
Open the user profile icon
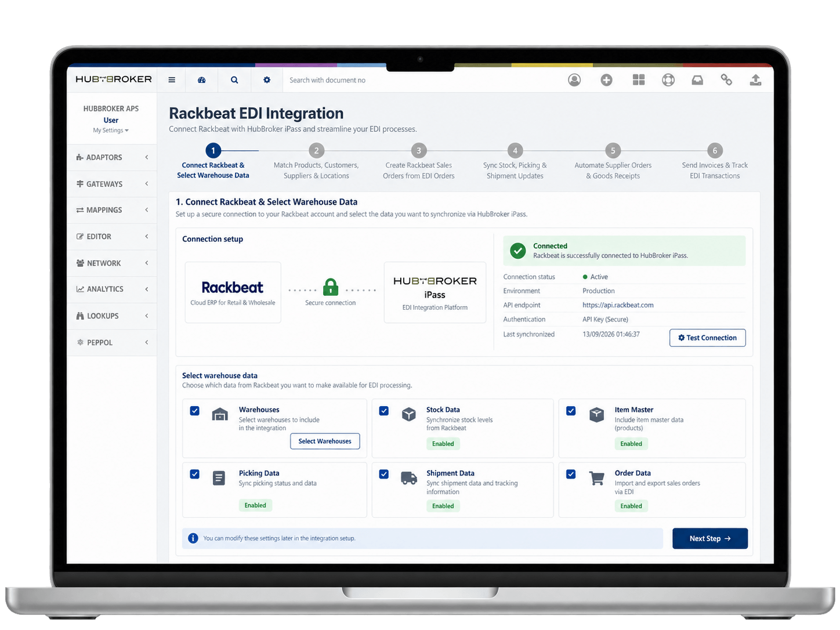pyautogui.click(x=574, y=80)
